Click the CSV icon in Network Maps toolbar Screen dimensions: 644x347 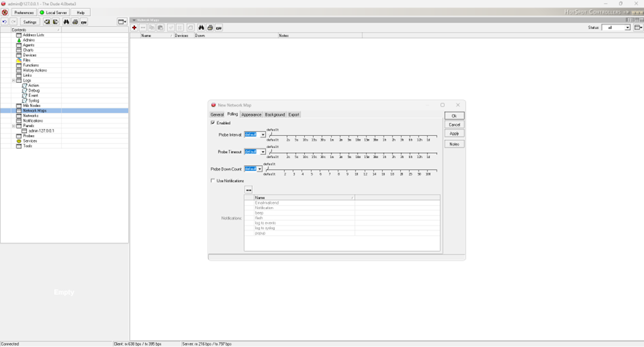tap(219, 27)
